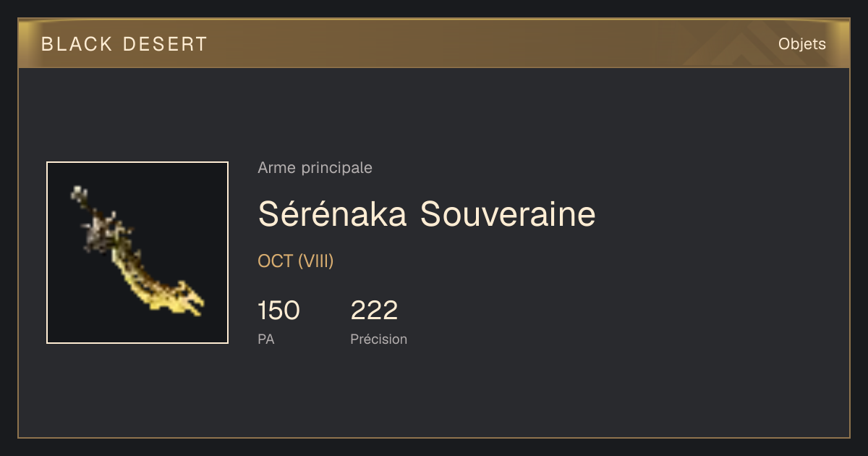
Task: Click the 222 accuracy value
Action: point(374,311)
